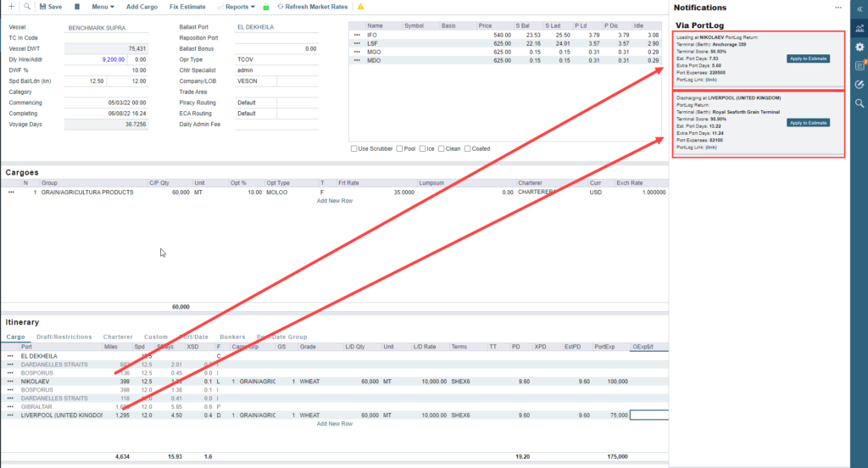Screen dimensions: 868x468
Task: Click the trash delete icon in toolbar
Action: pyautogui.click(x=77, y=7)
